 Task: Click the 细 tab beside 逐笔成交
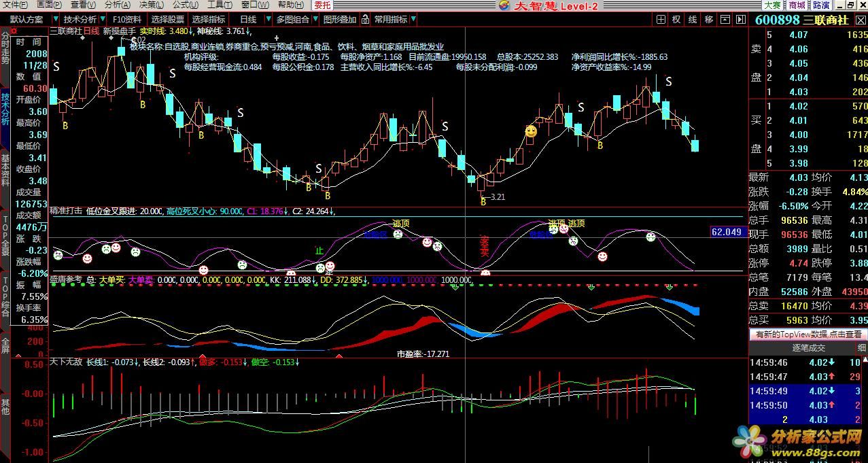pyautogui.click(x=861, y=347)
